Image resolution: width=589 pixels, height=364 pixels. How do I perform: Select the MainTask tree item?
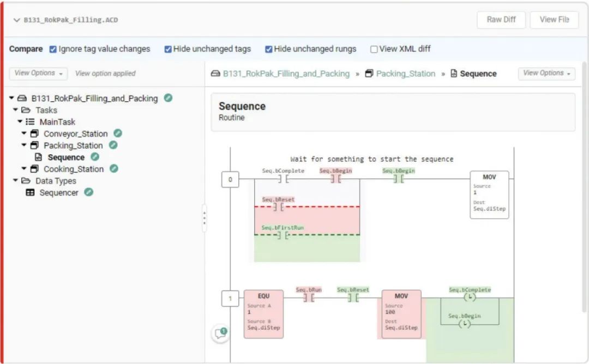pyautogui.click(x=57, y=122)
